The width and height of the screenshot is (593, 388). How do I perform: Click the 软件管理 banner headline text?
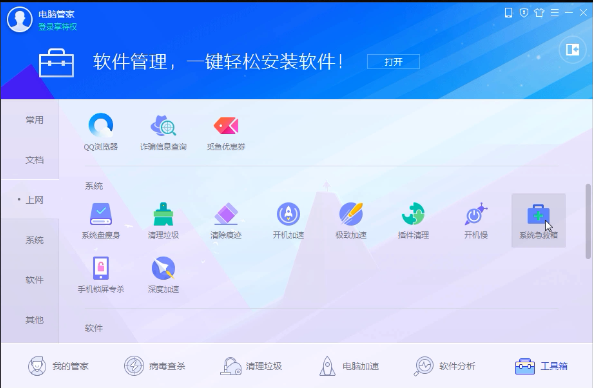point(218,62)
